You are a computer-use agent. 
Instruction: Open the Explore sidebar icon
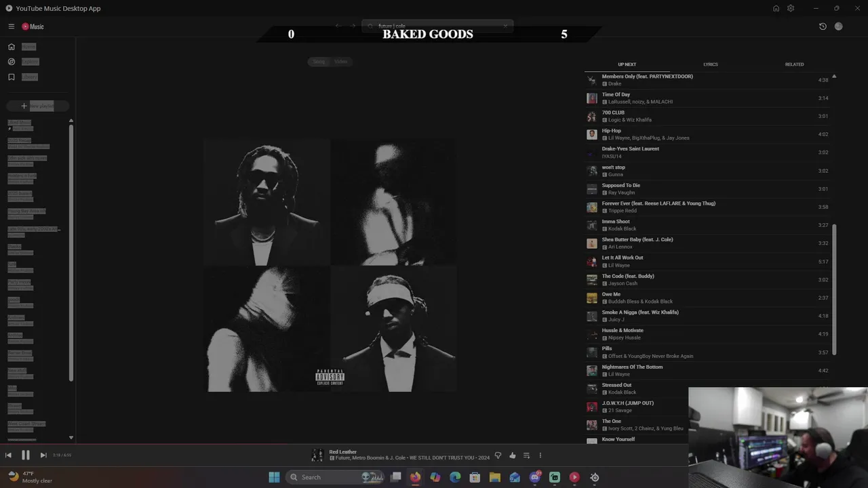[x=12, y=62]
